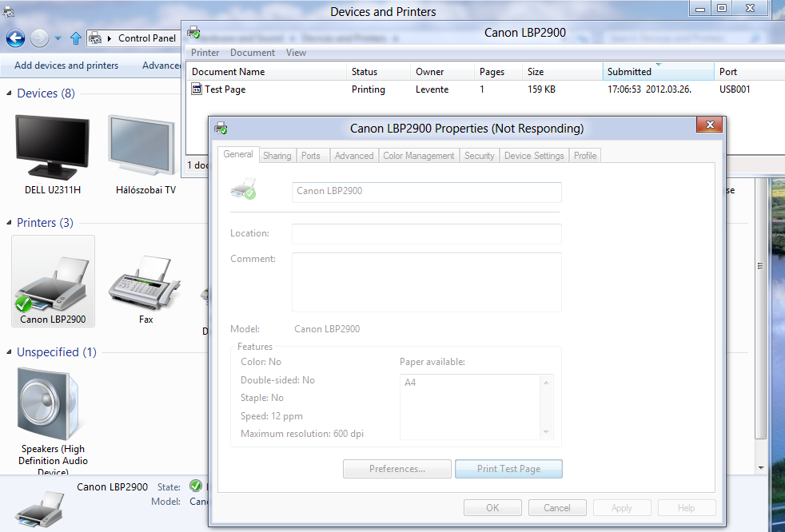This screenshot has height=532, width=785.
Task: Switch to the Advanced tab
Action: point(354,156)
